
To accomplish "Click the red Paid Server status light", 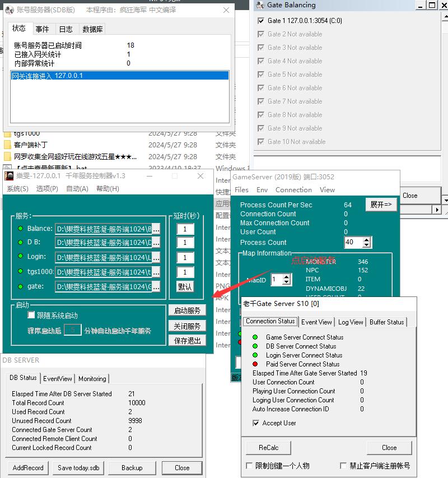I will tap(255, 364).
